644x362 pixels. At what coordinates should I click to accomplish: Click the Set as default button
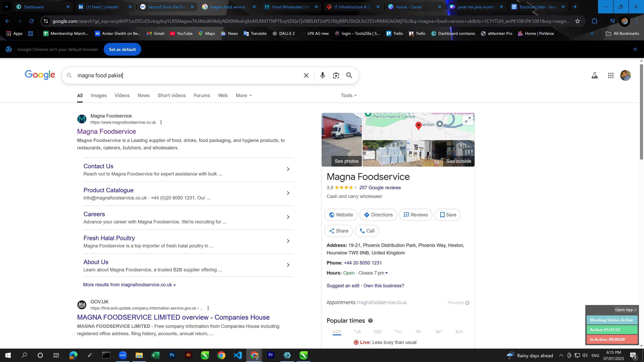[122, 49]
